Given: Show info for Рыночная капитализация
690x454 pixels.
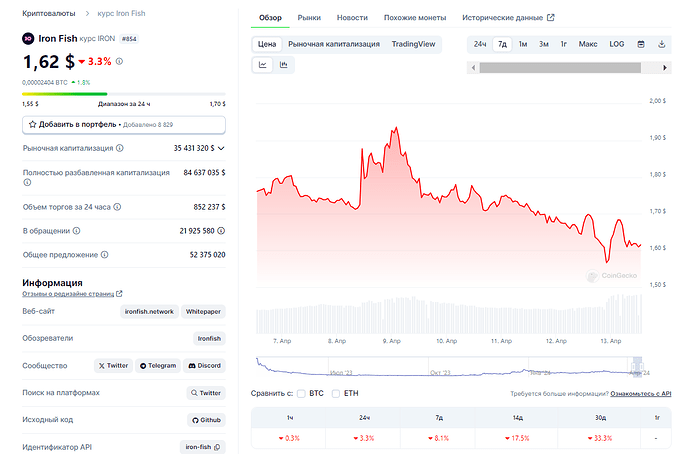Looking at the screenshot, I should [120, 148].
